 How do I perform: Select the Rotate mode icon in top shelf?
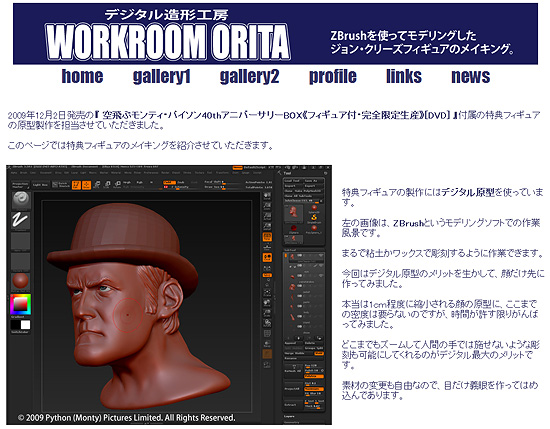(x=118, y=185)
